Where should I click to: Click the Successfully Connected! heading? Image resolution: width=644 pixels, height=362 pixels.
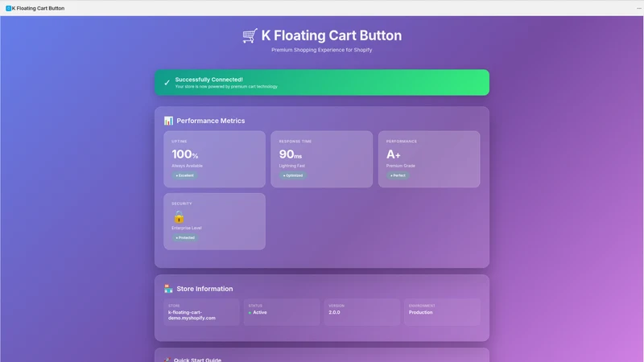tap(208, 80)
